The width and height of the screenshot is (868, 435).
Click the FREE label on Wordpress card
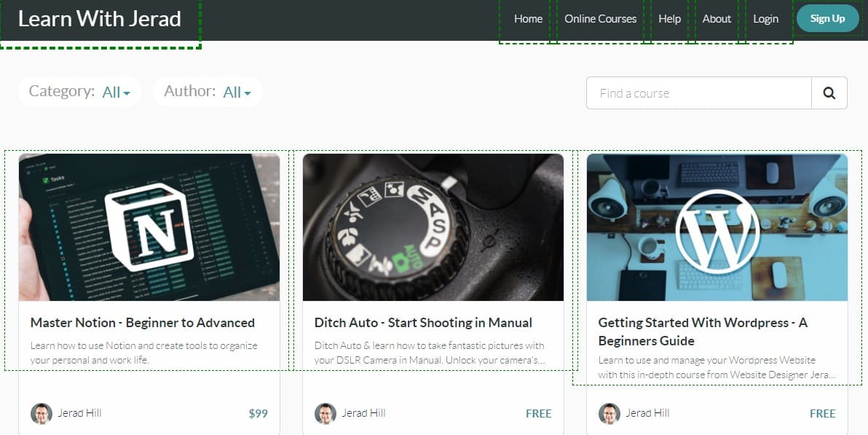pos(823,413)
